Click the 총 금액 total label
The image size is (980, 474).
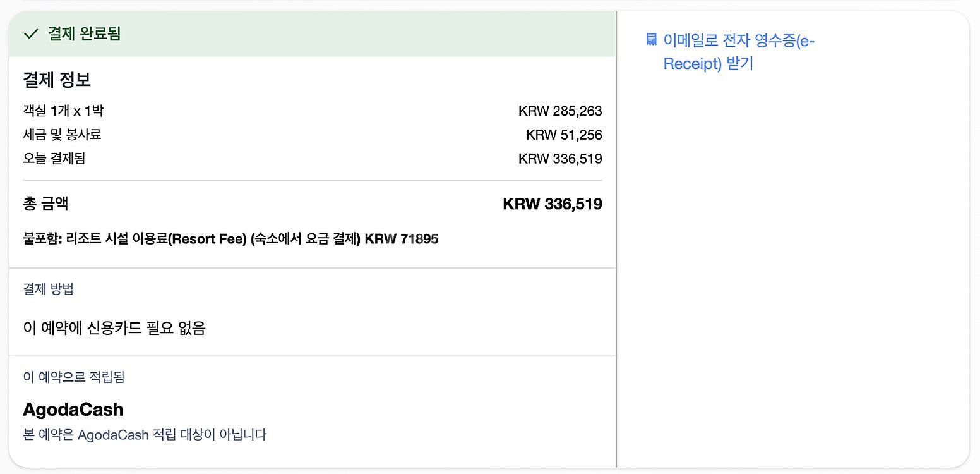[x=45, y=204]
